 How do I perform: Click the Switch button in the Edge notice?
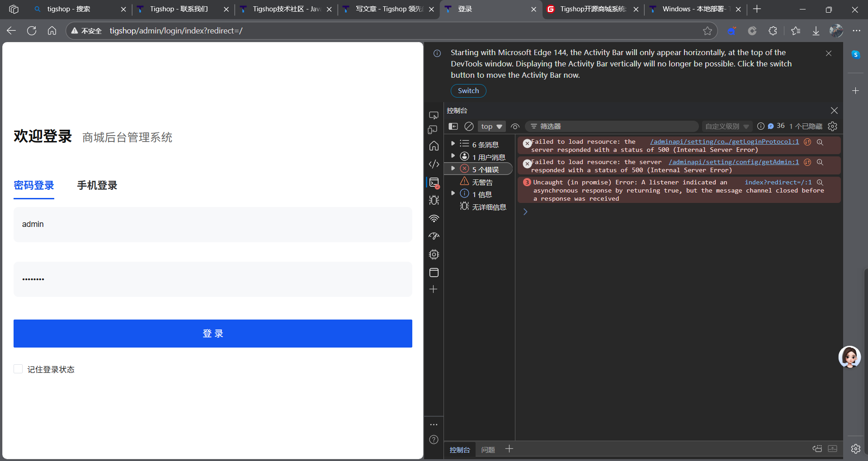tap(468, 91)
